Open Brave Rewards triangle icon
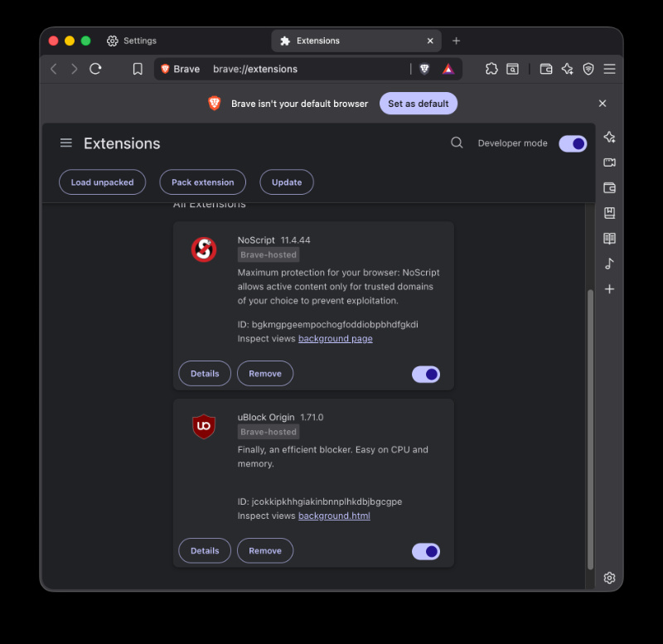This screenshot has width=663, height=644. [x=448, y=69]
